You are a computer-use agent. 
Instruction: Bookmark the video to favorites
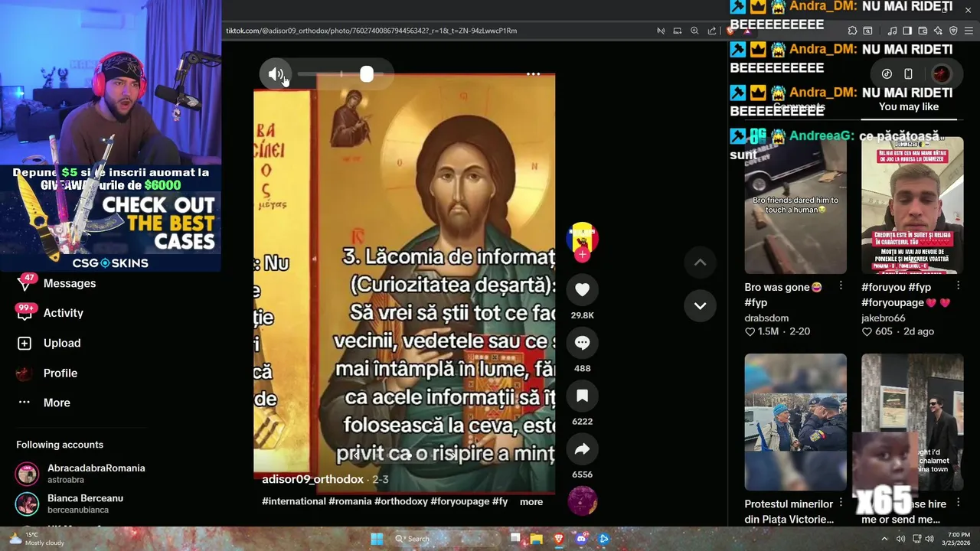[582, 396]
